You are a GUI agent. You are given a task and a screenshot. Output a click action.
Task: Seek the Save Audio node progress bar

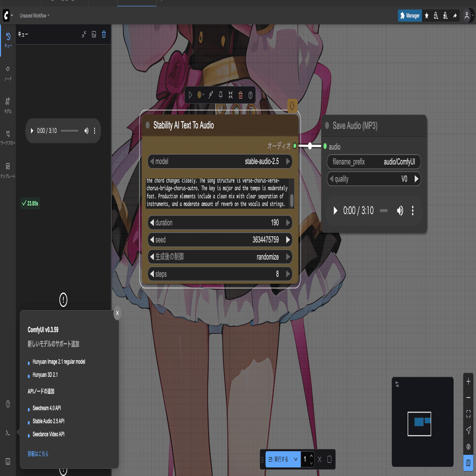click(x=384, y=211)
